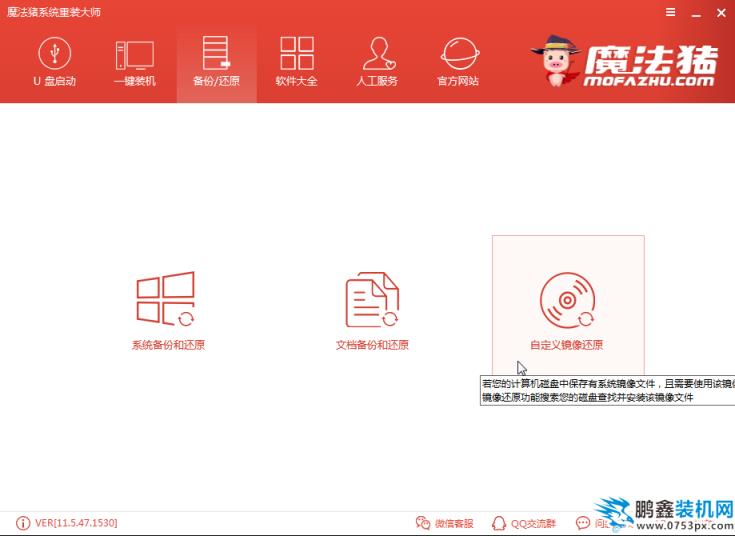This screenshot has height=536, width=735.
Task: Open the U盘启动 USB boot tab
Action: pos(54,62)
